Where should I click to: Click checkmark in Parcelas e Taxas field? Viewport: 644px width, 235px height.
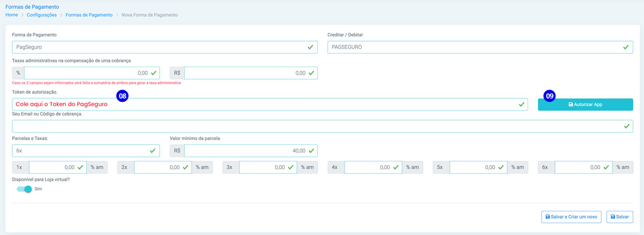point(152,151)
